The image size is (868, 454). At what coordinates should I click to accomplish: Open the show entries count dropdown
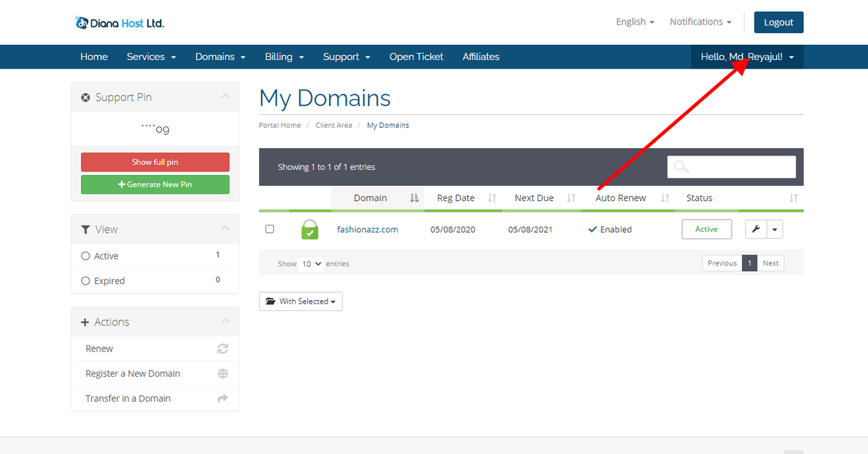point(312,264)
